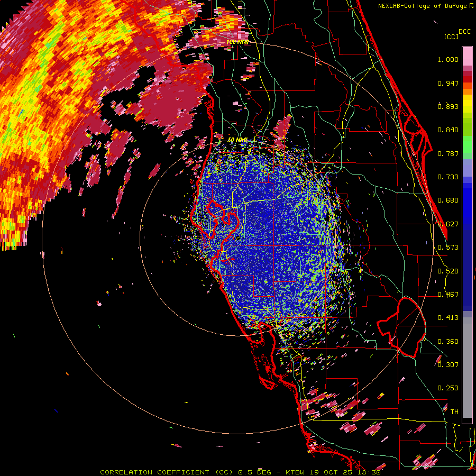Viewport: 476px width, 476px height.
Task: Click the 0.733 scale value
Action: click(448, 177)
